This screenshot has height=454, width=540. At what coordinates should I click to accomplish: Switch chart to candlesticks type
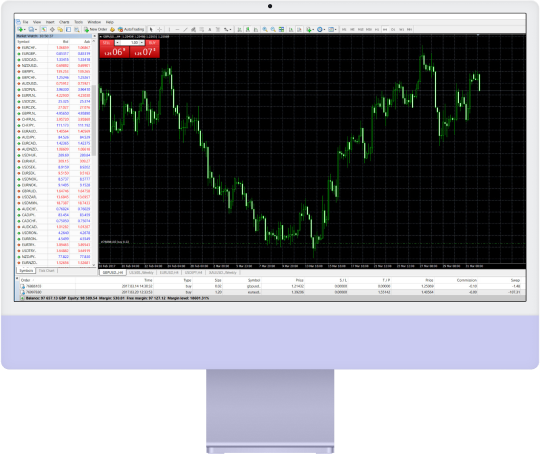click(248, 30)
